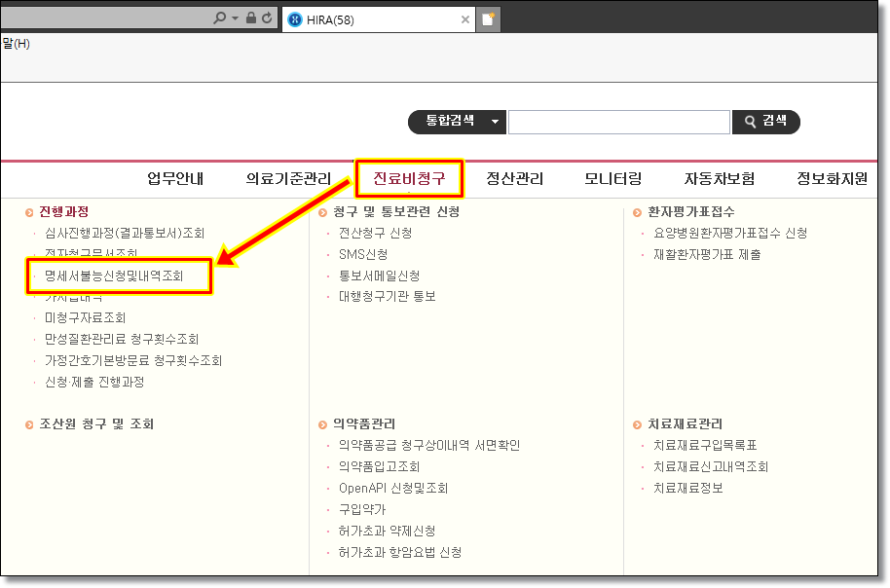890x588 pixels.
Task: Click the browser refresh icon
Action: pyautogui.click(x=267, y=18)
